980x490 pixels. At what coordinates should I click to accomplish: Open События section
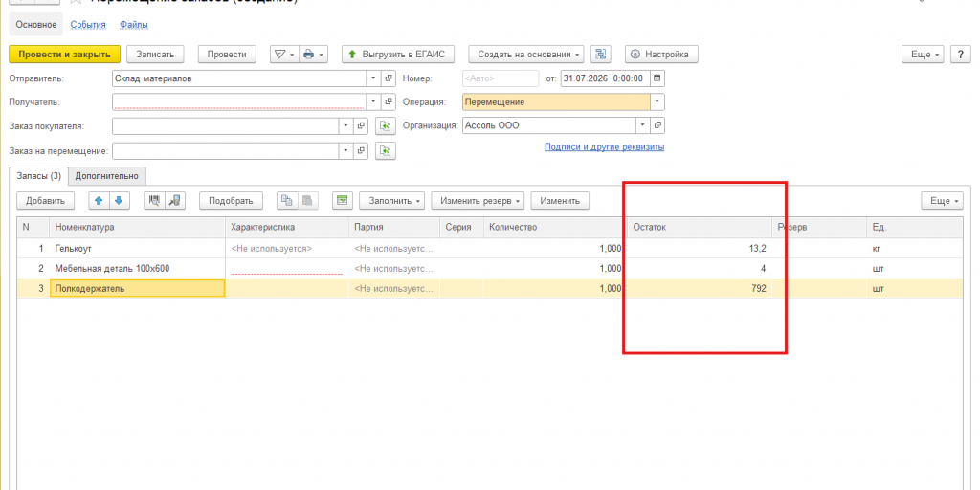pyautogui.click(x=88, y=24)
